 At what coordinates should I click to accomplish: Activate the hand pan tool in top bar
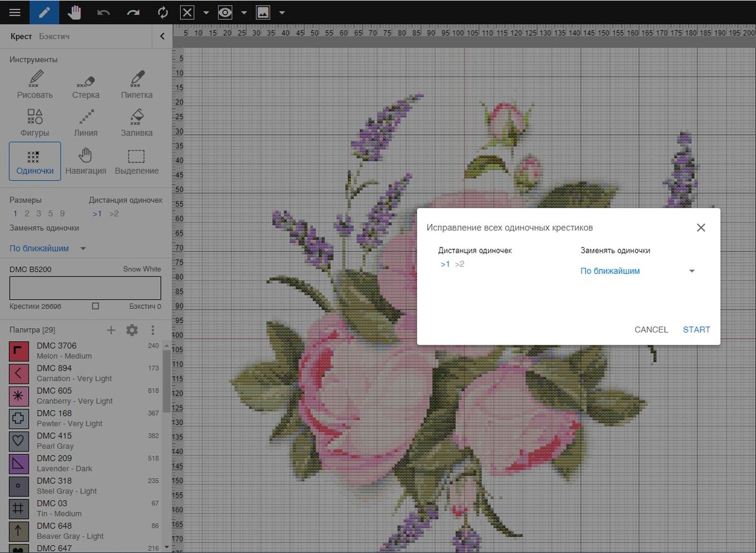pyautogui.click(x=74, y=12)
